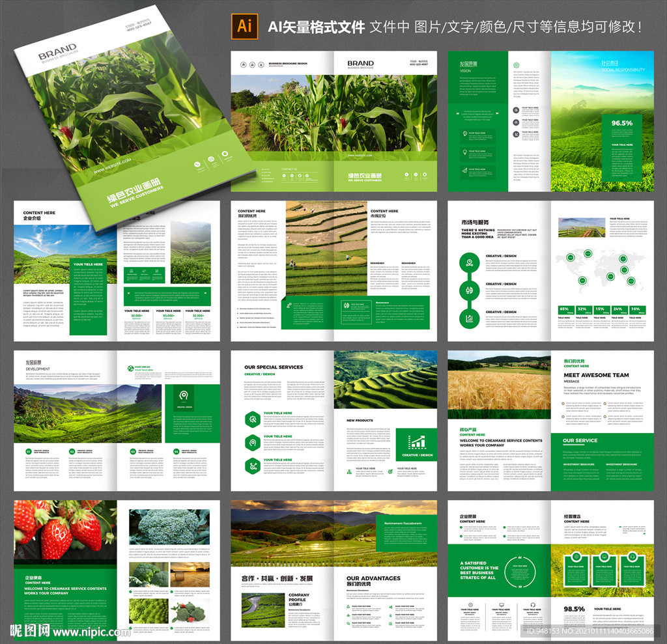Click the 98.5% figure

575,609
